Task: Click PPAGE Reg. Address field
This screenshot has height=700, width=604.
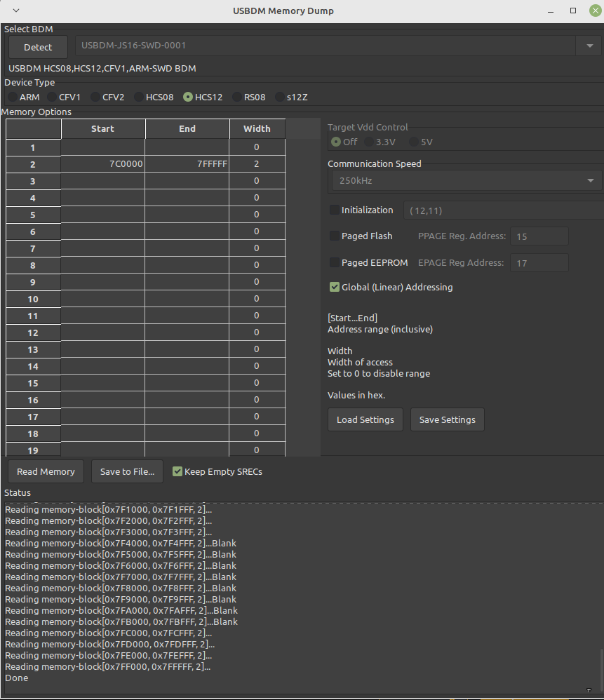Action: [539, 236]
